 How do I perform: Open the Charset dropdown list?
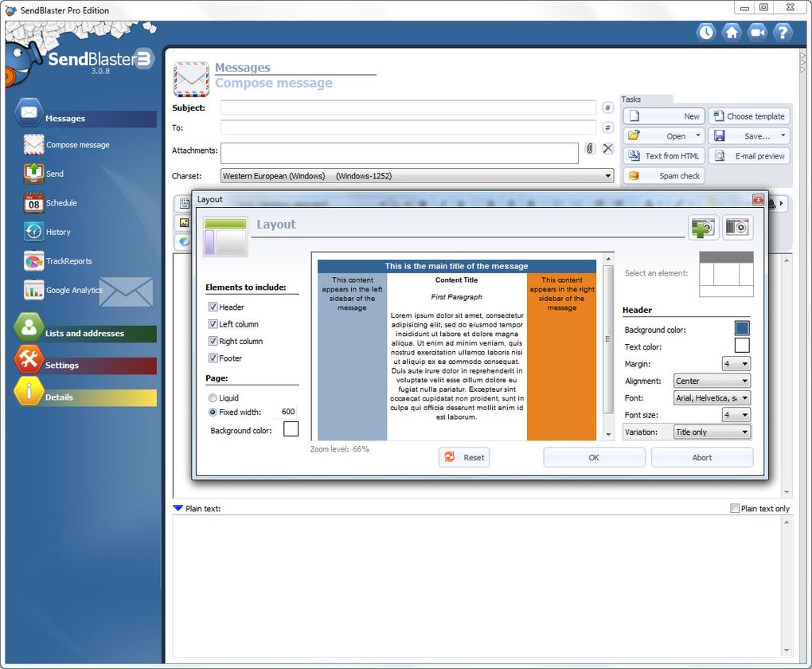pos(416,176)
